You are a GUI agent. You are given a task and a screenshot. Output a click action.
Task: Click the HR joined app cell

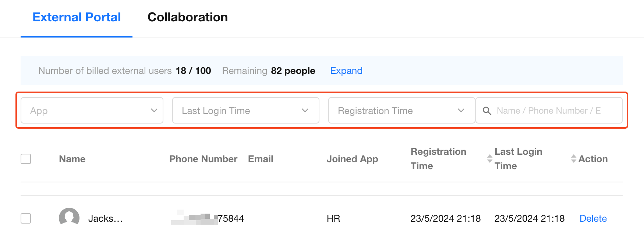click(333, 218)
